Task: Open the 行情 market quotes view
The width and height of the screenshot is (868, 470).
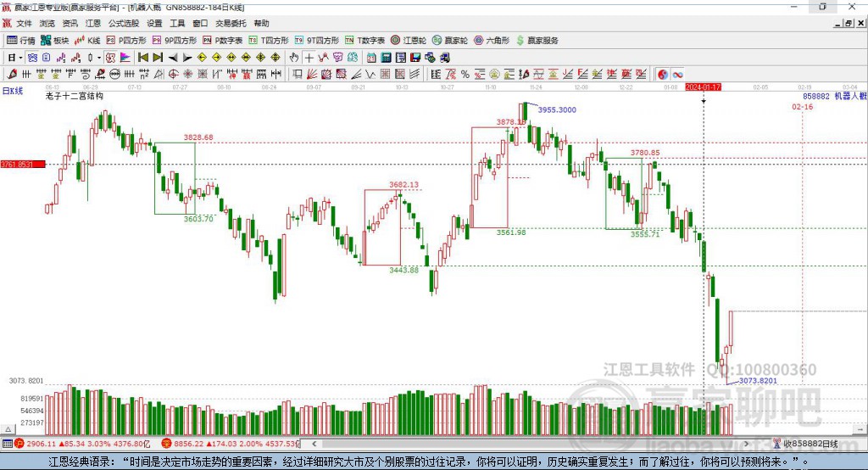Action: click(20, 41)
